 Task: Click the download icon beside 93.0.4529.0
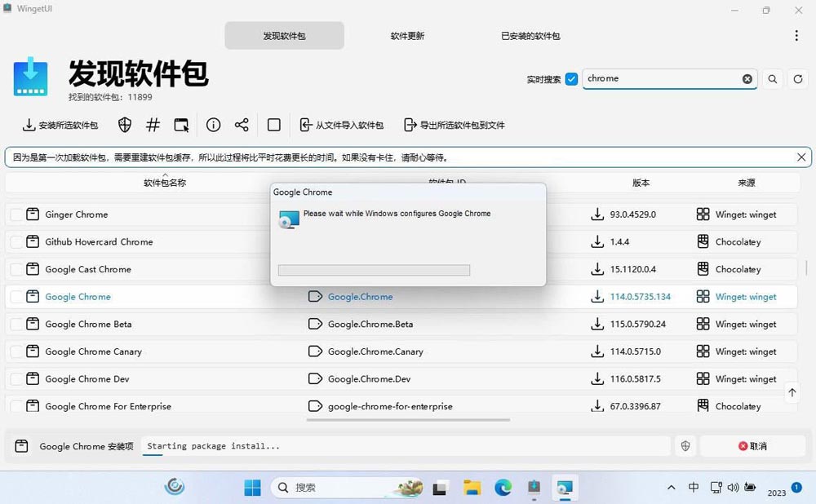pos(597,214)
